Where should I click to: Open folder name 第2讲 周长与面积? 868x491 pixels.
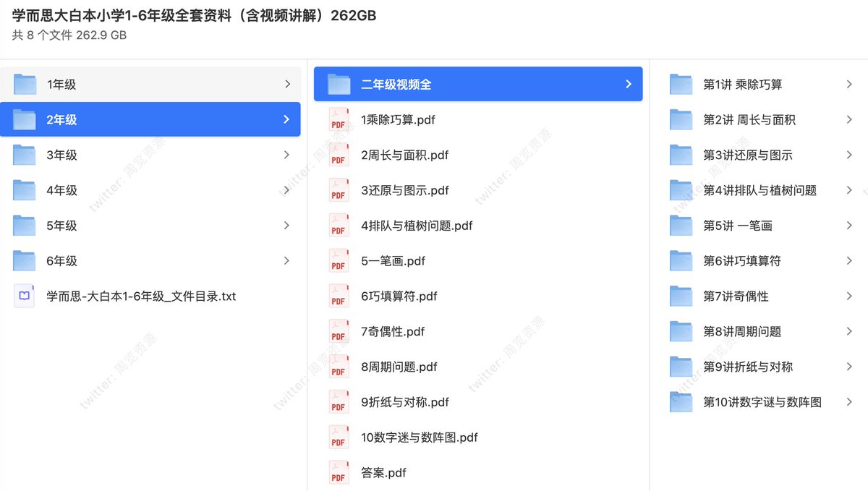[x=749, y=120]
